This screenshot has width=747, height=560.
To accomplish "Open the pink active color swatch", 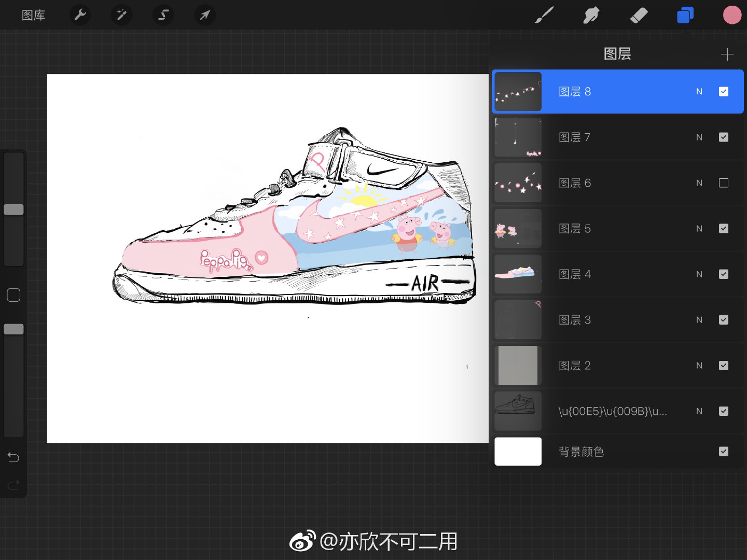I will click(732, 15).
